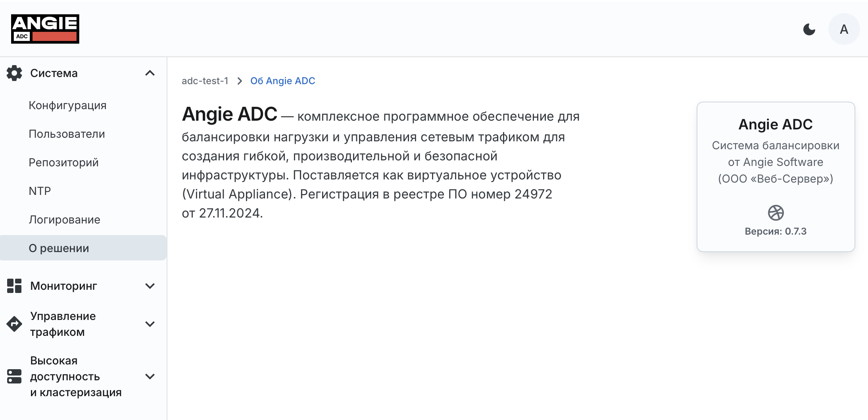
Task: Open NTP settings in sidebar
Action: tap(40, 191)
